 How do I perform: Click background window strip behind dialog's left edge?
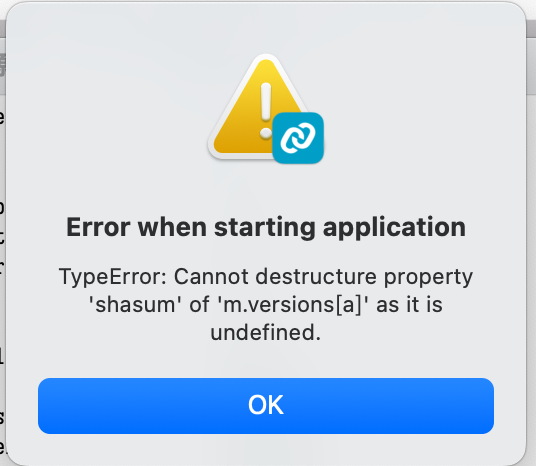(2, 239)
